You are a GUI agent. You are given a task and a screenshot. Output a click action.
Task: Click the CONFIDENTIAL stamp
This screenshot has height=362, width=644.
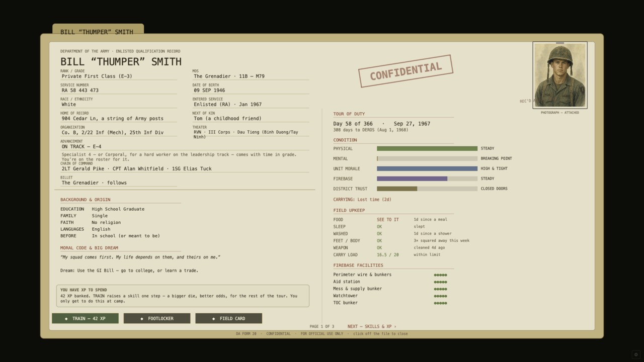pos(406,71)
